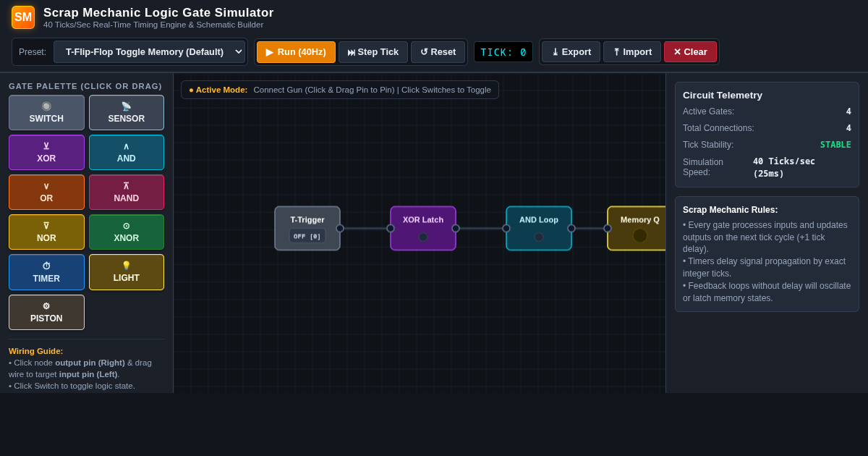Clear the entire circuit
The width and height of the screenshot is (868, 456).
[x=690, y=52]
